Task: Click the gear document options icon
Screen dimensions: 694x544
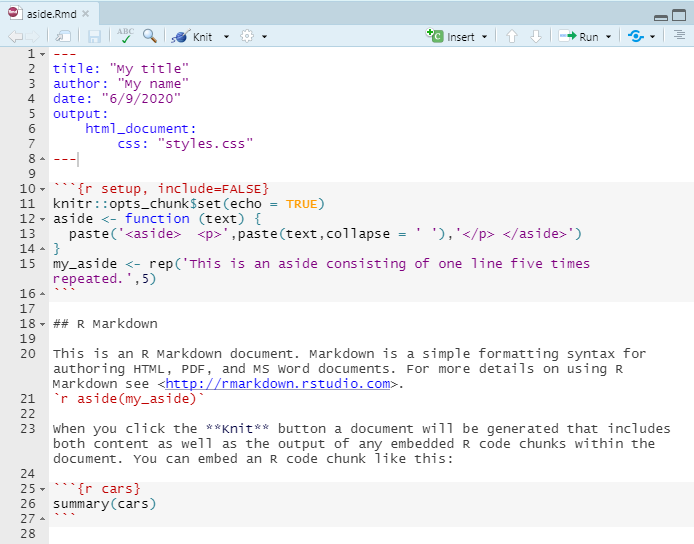Action: pos(247,36)
